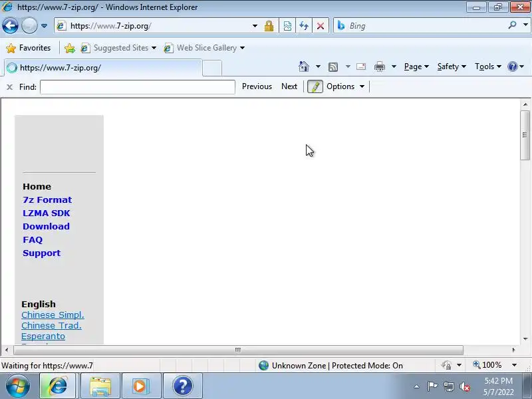Click the muted volume tray icon

click(465, 386)
